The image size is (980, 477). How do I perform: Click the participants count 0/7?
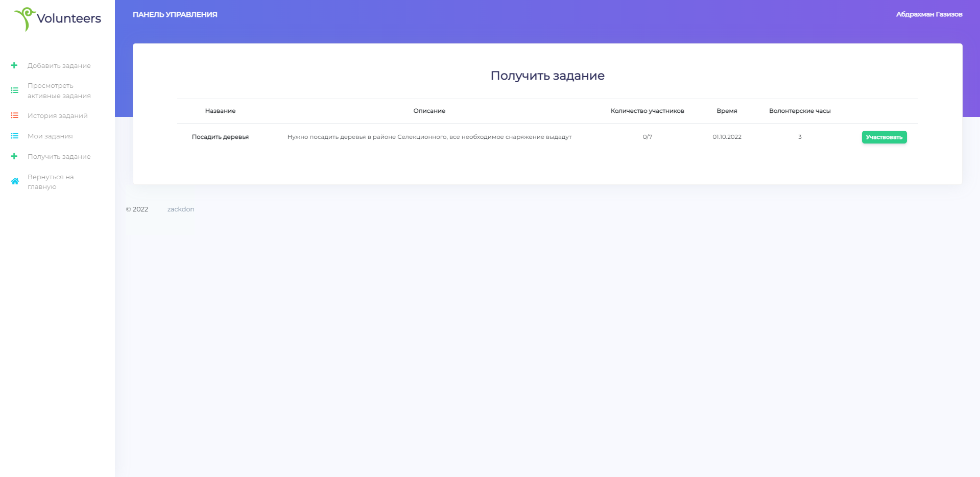pyautogui.click(x=648, y=137)
